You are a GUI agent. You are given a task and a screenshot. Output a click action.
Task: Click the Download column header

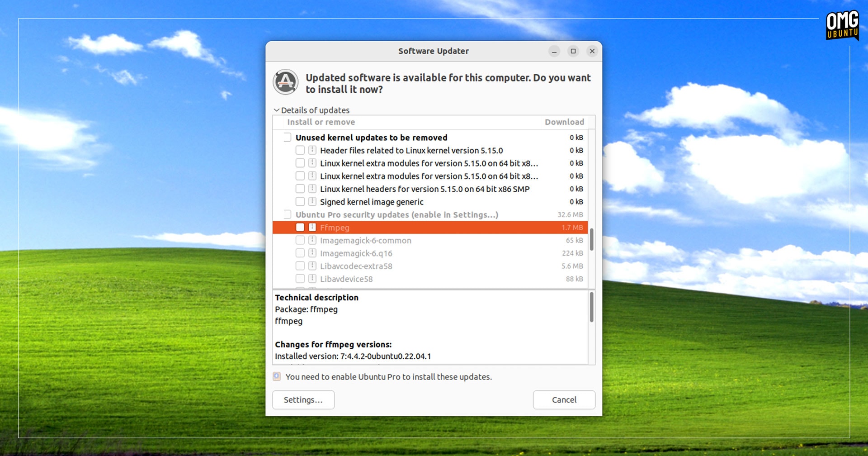565,122
